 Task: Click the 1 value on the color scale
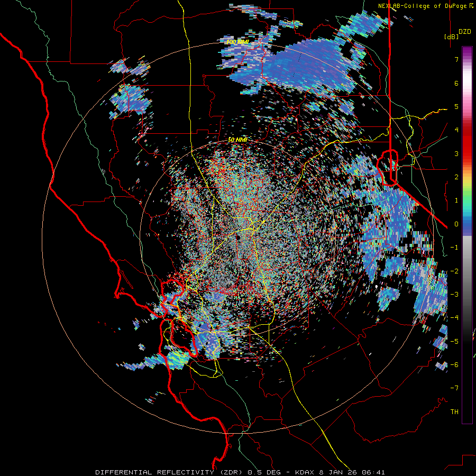point(456,200)
